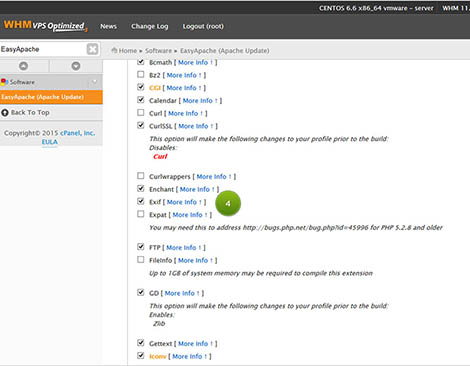Toggle the Curlwrappers checkbox
470x366 pixels.
tap(141, 176)
